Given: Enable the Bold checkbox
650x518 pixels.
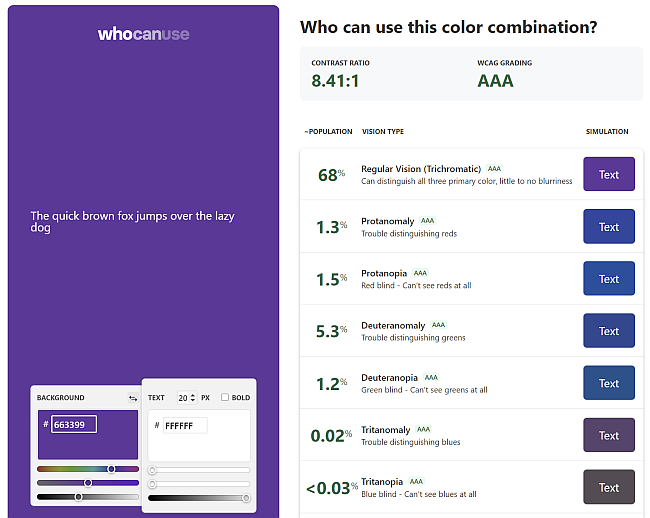Looking at the screenshot, I should [225, 397].
